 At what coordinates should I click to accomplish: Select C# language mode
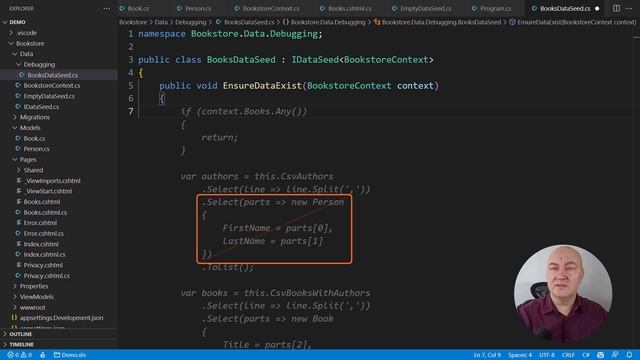586,355
